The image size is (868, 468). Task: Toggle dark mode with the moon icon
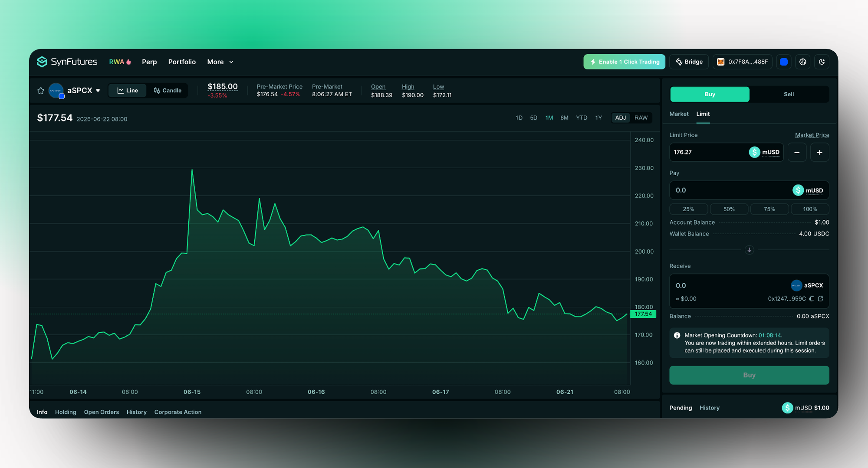tap(822, 62)
